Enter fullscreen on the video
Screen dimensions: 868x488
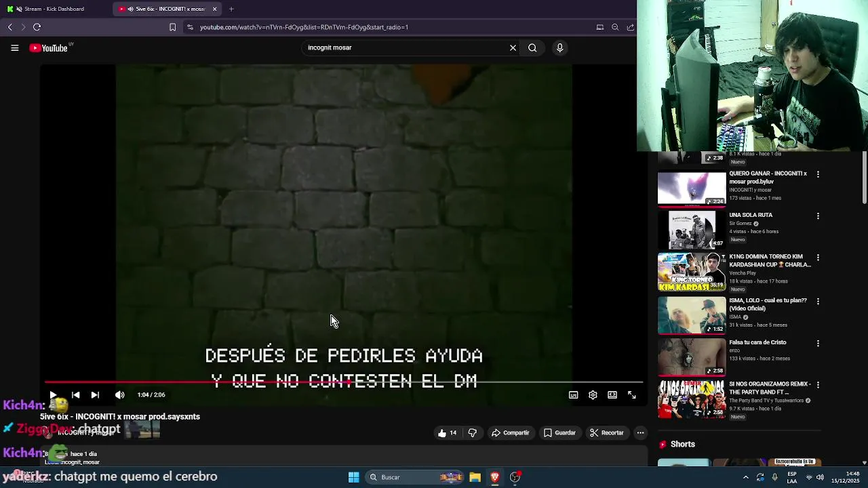[x=631, y=395]
